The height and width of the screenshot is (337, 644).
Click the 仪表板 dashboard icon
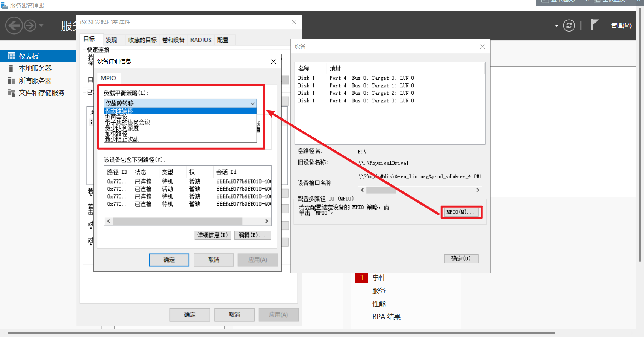pyautogui.click(x=11, y=56)
